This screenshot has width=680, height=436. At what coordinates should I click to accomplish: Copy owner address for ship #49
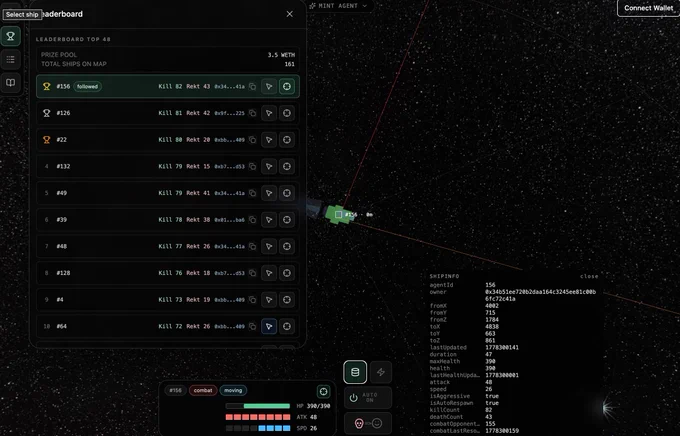(x=252, y=193)
